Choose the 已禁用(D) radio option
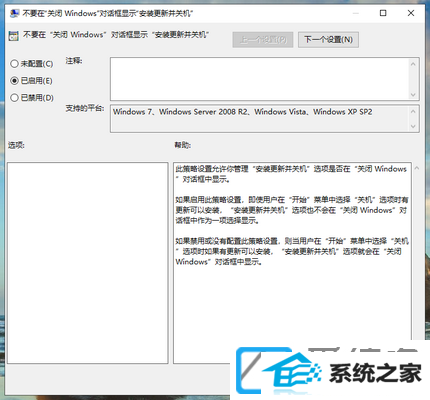Image resolution: width=430 pixels, height=400 pixels. coord(32,98)
